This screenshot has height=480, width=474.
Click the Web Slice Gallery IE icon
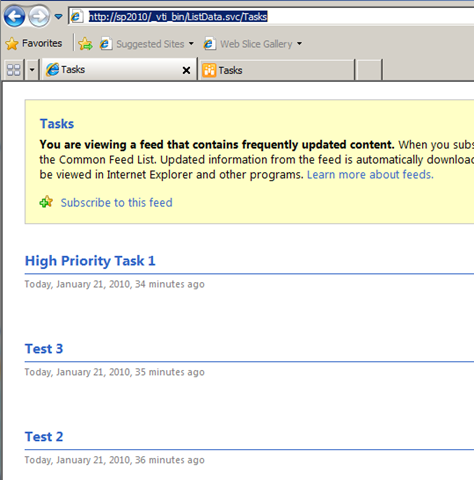pyautogui.click(x=209, y=44)
